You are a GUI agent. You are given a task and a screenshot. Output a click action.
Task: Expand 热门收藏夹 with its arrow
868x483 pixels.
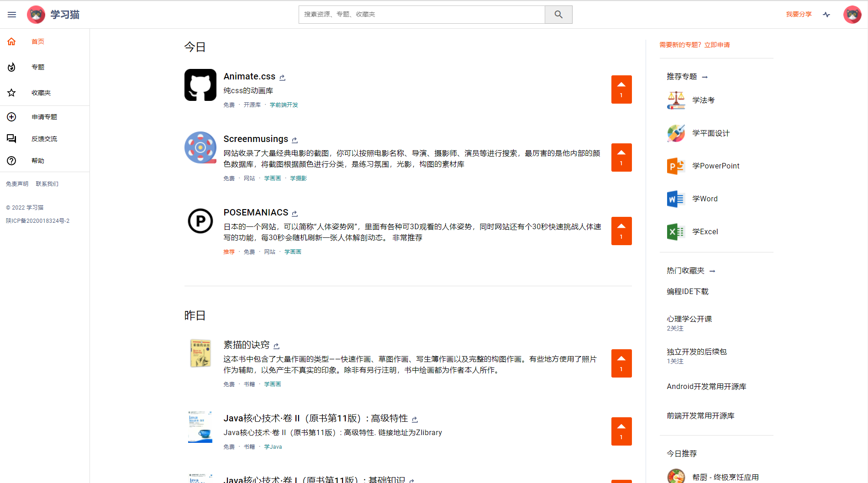(x=712, y=271)
